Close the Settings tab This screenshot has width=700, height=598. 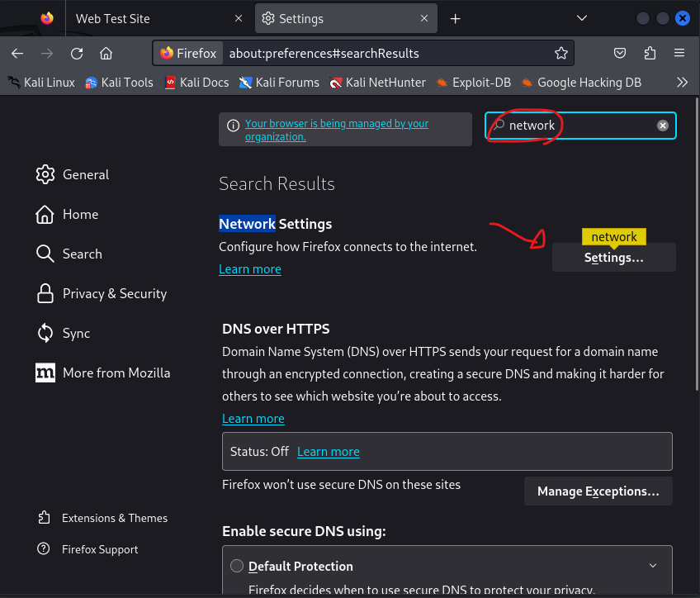click(x=424, y=18)
